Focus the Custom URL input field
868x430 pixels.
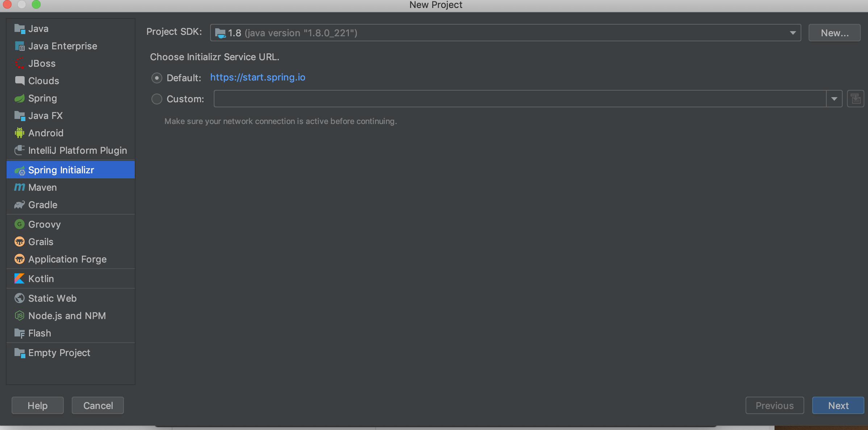click(520, 99)
